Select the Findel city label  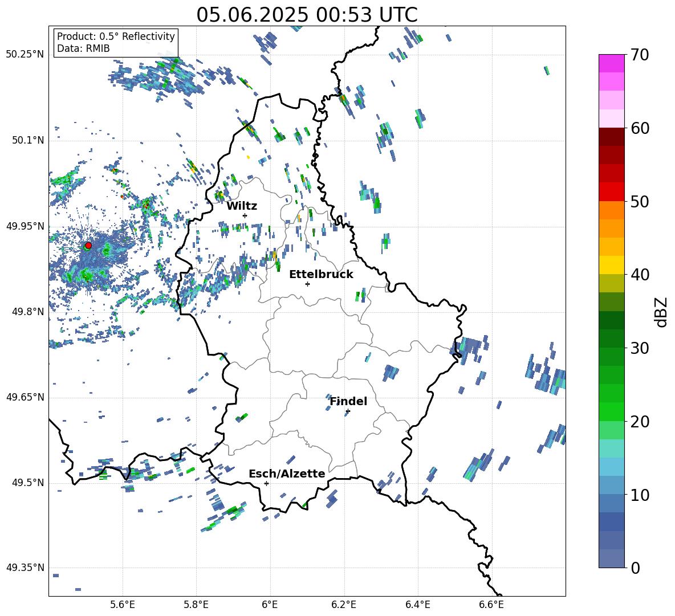coord(348,401)
